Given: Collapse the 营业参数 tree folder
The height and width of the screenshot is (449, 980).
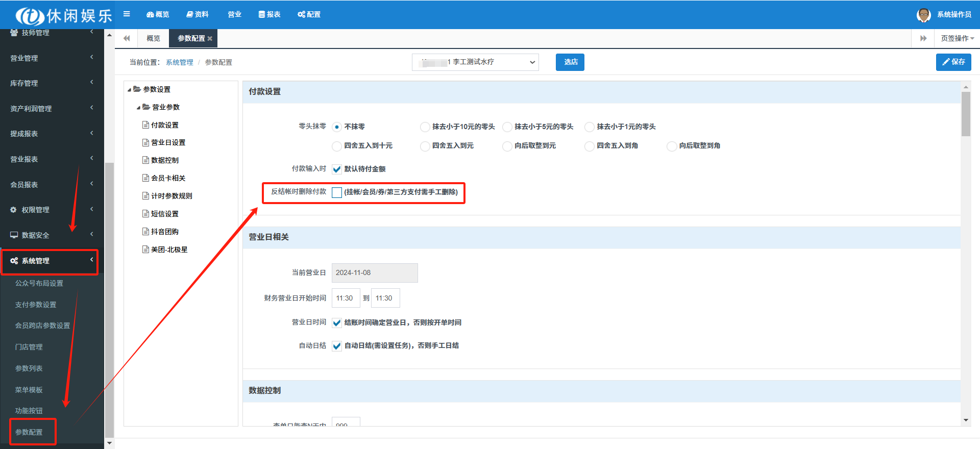Looking at the screenshot, I should pos(138,108).
